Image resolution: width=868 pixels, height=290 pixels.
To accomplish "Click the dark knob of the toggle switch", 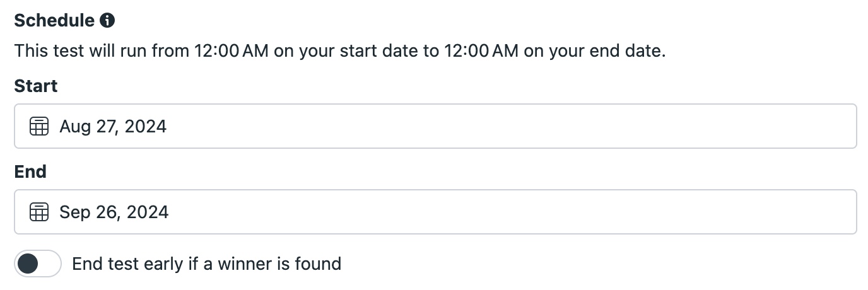I will [28, 264].
